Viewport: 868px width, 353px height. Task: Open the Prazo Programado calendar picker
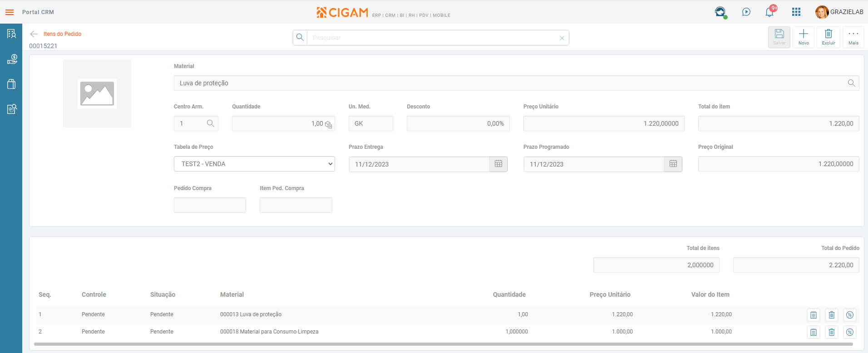pos(673,164)
